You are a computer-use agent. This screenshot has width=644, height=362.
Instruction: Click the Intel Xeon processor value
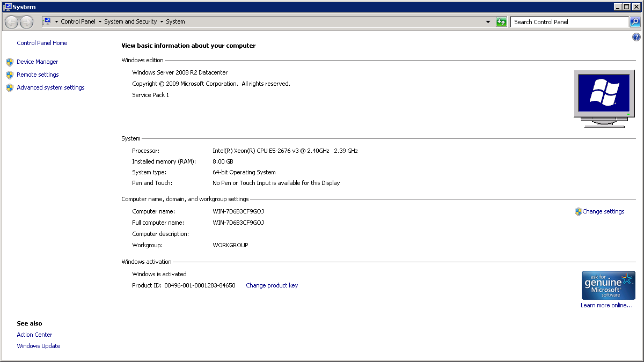pos(285,151)
